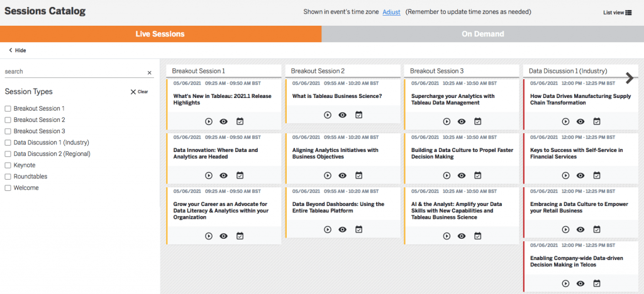Click eye icon under What is Tableau Business Science

343,115
